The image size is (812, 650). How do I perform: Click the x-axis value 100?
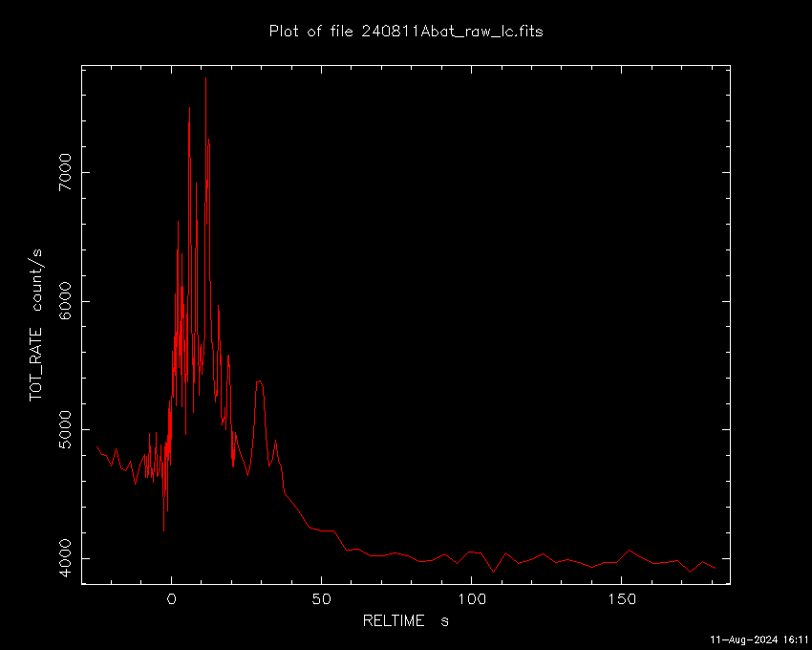[471, 599]
